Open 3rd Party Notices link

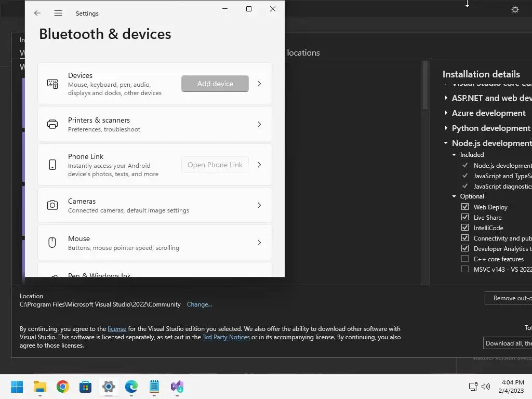pos(226,337)
